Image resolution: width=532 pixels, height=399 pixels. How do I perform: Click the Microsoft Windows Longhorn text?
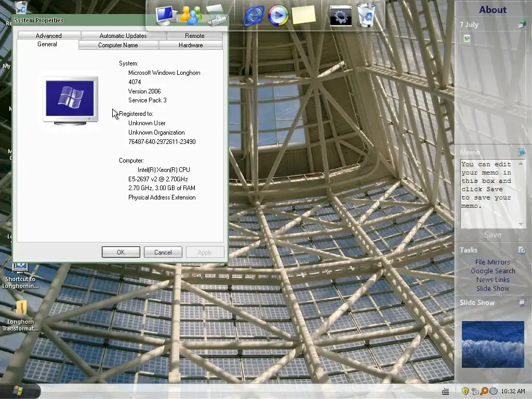coord(164,73)
